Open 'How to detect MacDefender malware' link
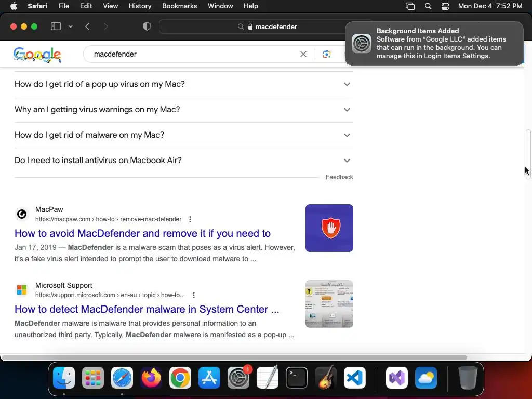This screenshot has height=399, width=532. (x=147, y=310)
